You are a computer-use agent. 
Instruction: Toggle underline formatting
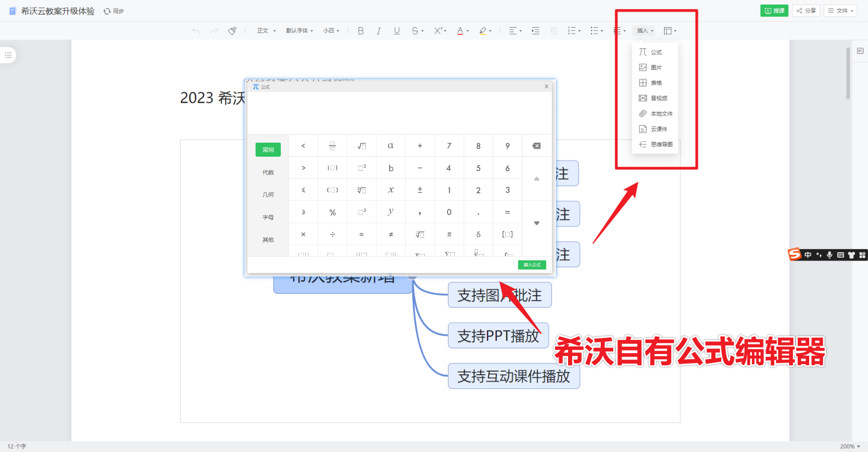tap(397, 31)
